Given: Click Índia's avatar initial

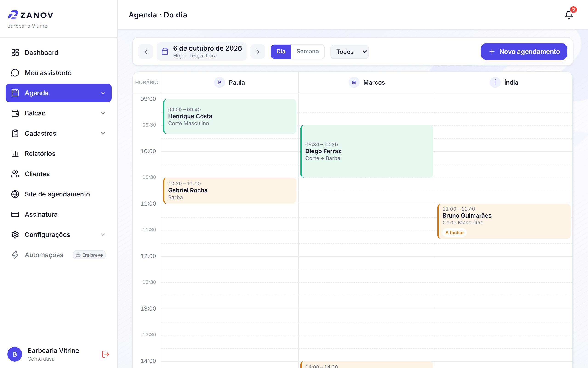Looking at the screenshot, I should (x=495, y=82).
